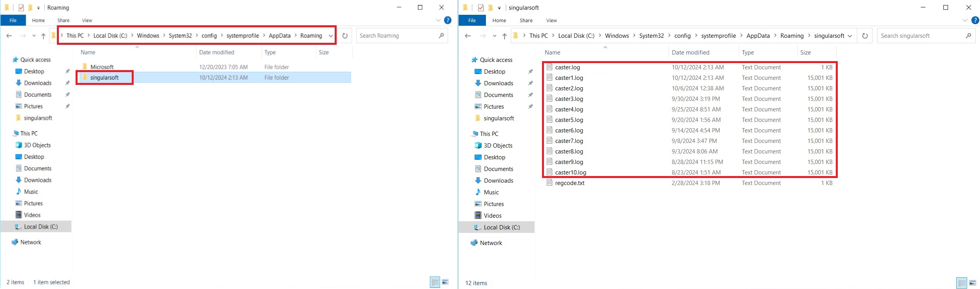The height and width of the screenshot is (289, 980).
Task: Expand the ribbon chevron in singularsoft window
Action: pyautogui.click(x=965, y=20)
